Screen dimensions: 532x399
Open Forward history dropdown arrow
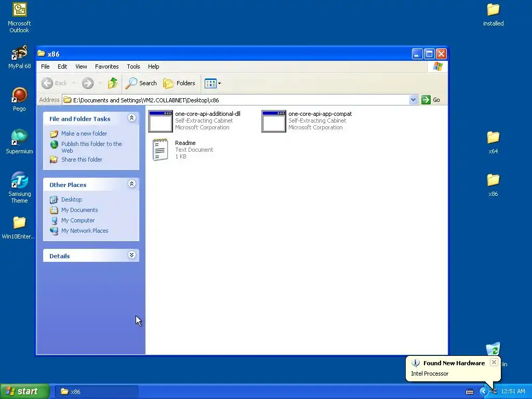(100, 83)
